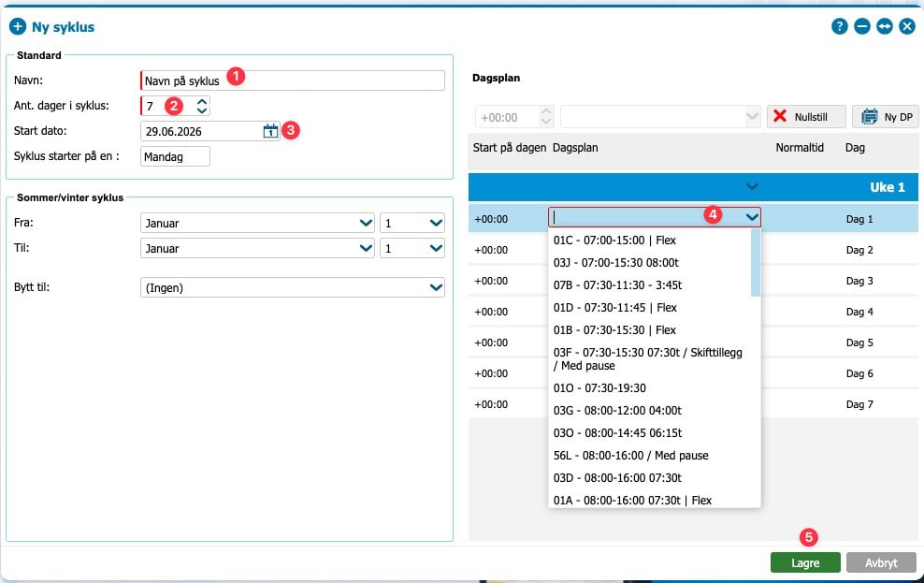924x583 pixels.
Task: Select 03D - 08:00-16:00 07:30t
Action: pos(617,477)
